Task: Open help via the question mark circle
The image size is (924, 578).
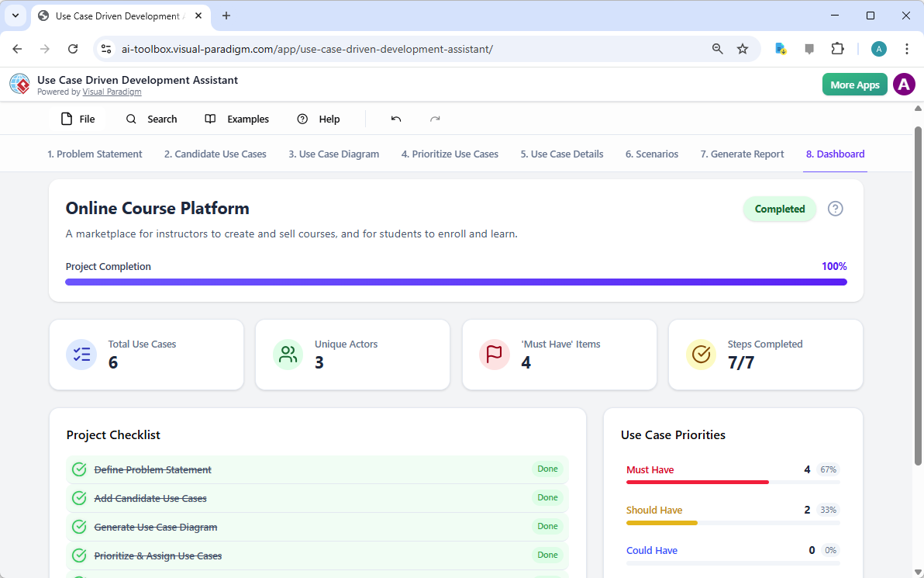Action: point(835,208)
